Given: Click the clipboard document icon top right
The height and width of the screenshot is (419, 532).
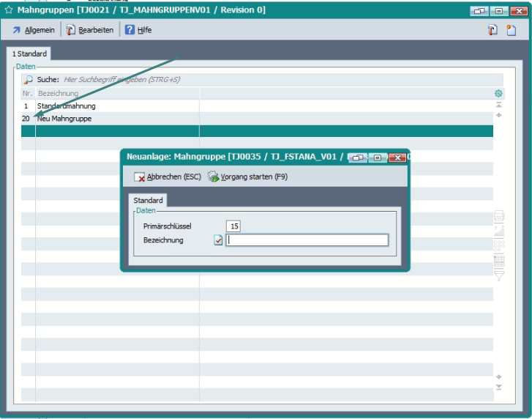Looking at the screenshot, I should pos(493,30).
